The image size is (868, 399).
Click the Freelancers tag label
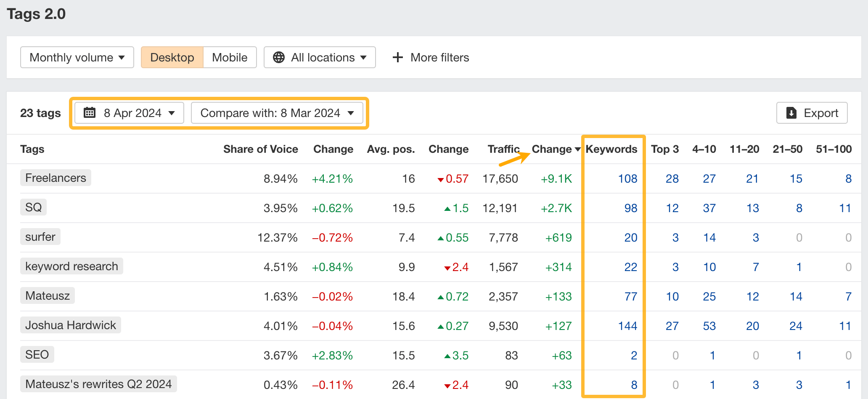(55, 178)
